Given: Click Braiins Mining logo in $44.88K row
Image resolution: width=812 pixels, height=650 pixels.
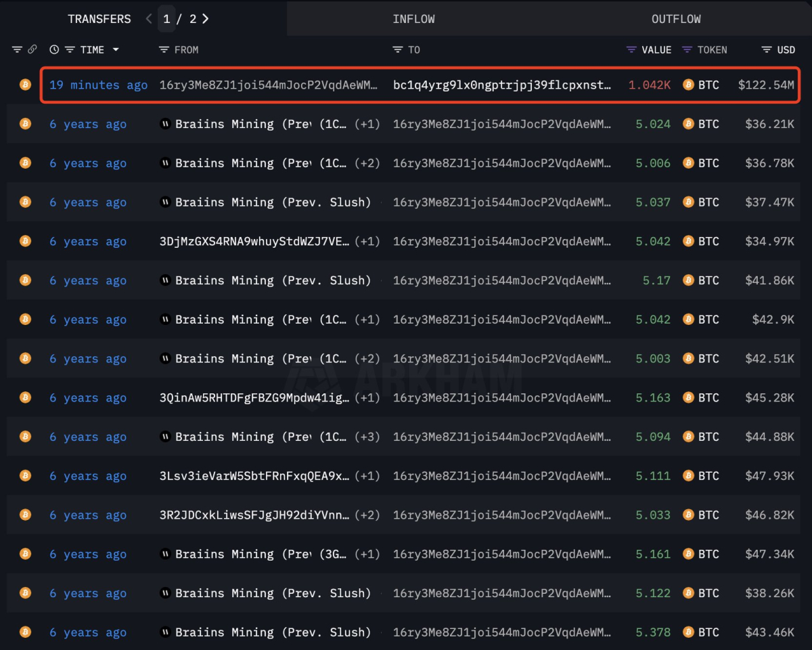Looking at the screenshot, I should click(x=165, y=437).
